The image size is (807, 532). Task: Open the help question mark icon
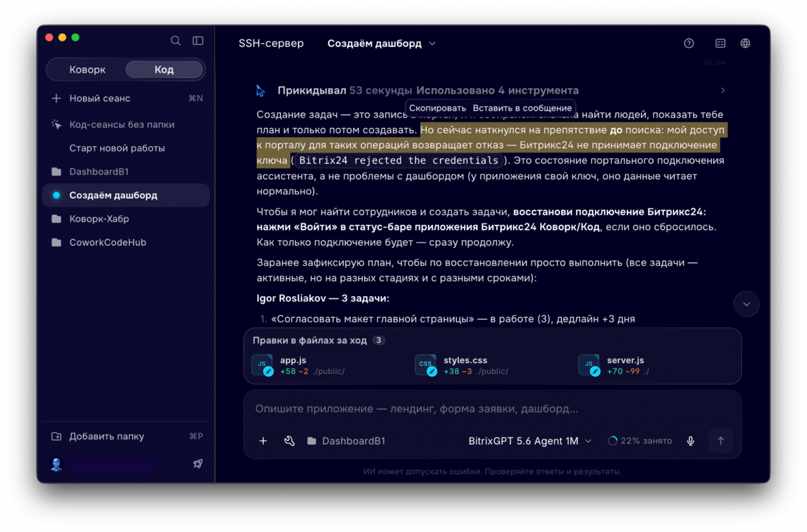click(x=689, y=43)
